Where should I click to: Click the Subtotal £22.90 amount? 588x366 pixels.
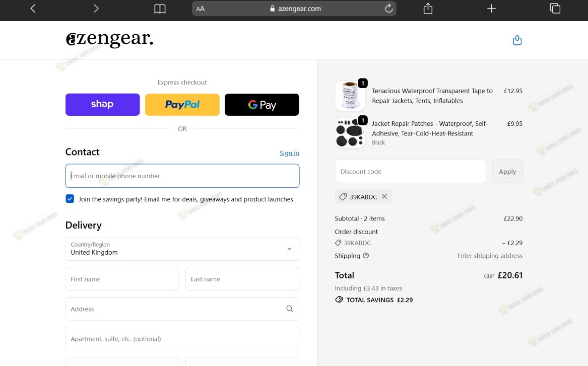click(x=513, y=218)
